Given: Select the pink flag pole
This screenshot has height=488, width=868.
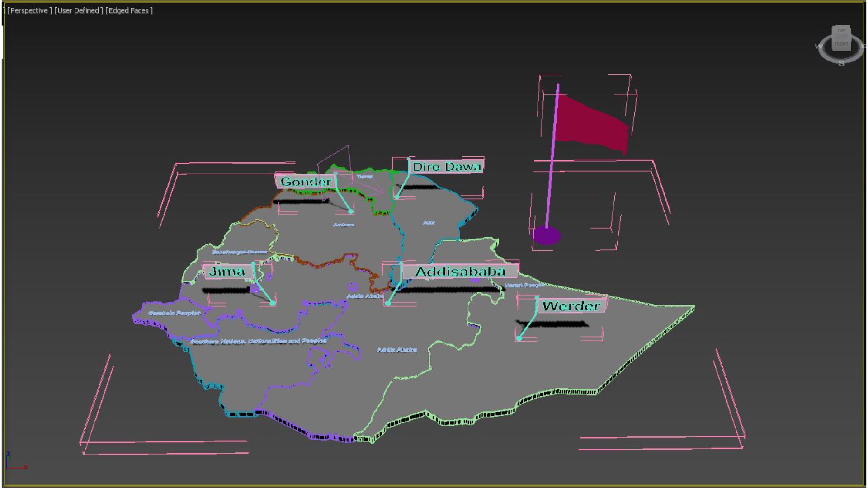Looking at the screenshot, I should (552, 156).
